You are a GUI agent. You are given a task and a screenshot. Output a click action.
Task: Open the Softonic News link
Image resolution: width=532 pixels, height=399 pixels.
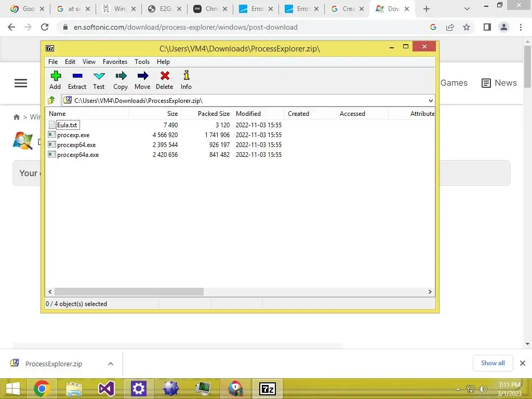tap(499, 83)
